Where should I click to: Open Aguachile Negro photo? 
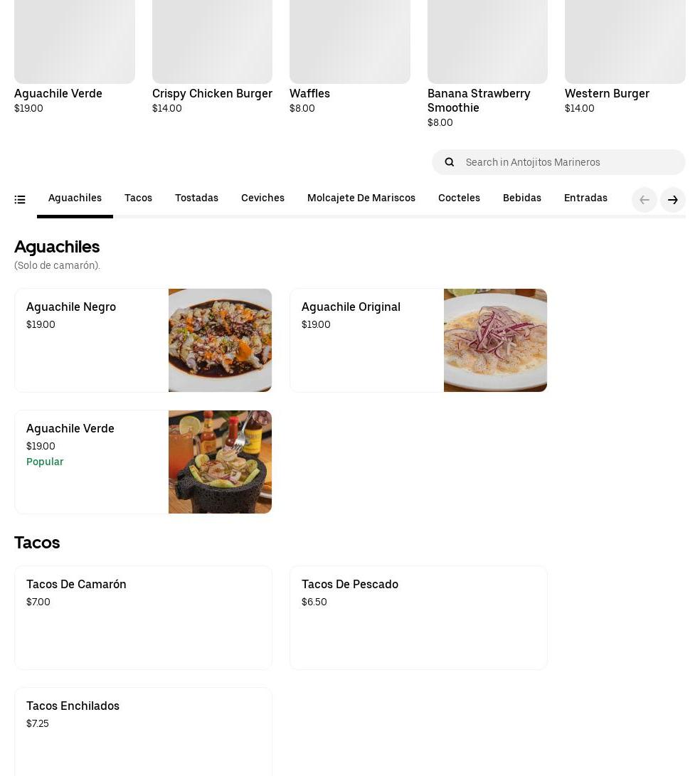click(220, 340)
